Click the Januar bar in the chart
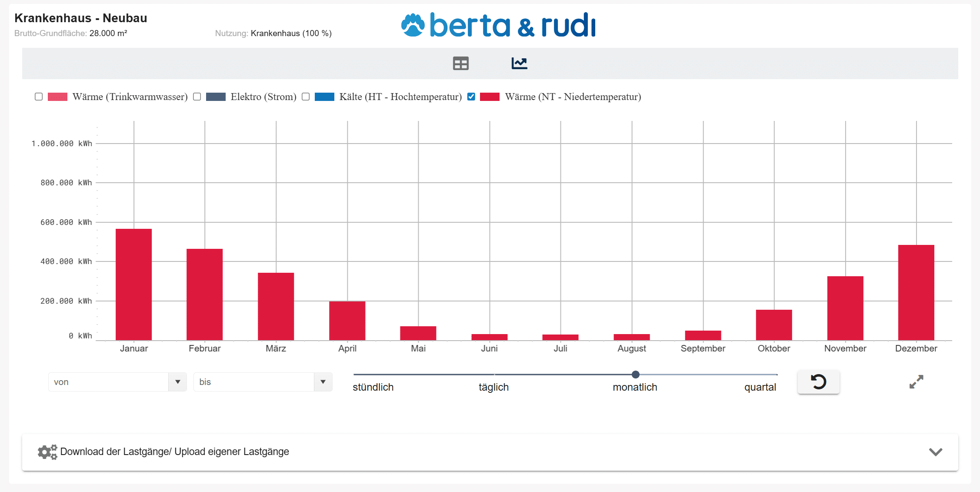The width and height of the screenshot is (980, 492). [x=133, y=284]
